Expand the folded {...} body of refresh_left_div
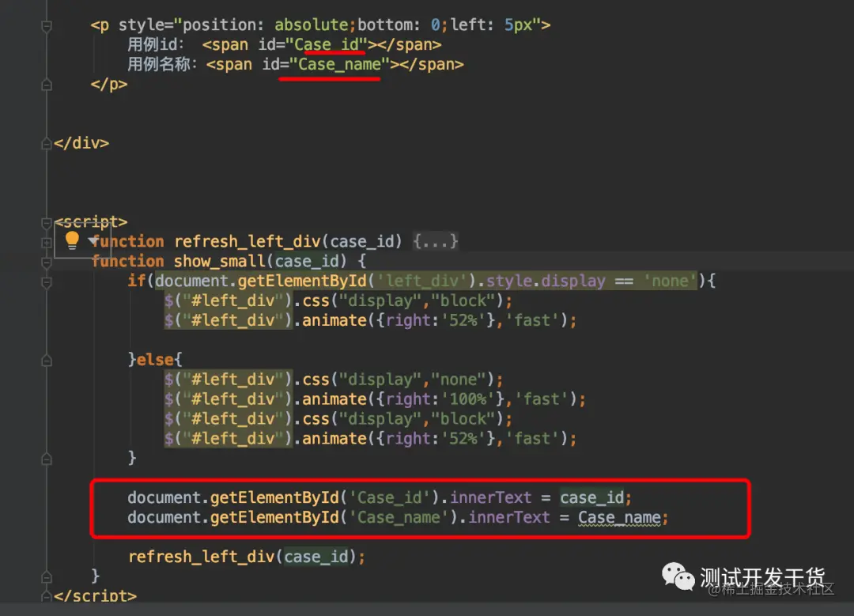 pyautogui.click(x=435, y=241)
